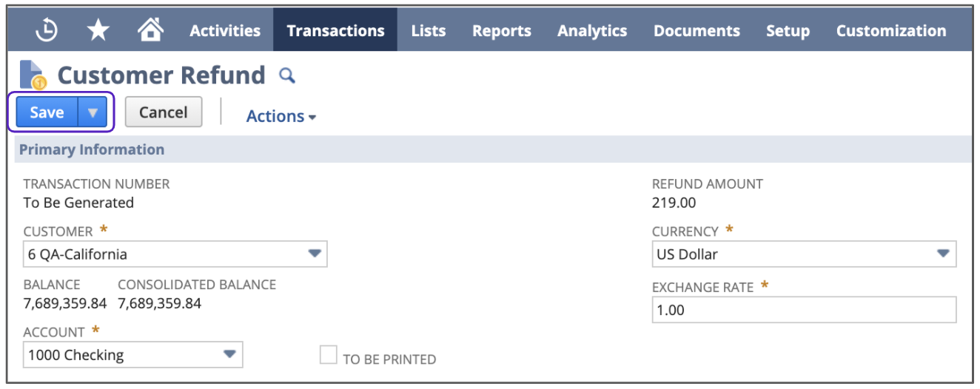Open the Customization menu
The width and height of the screenshot is (980, 389).
point(891,30)
